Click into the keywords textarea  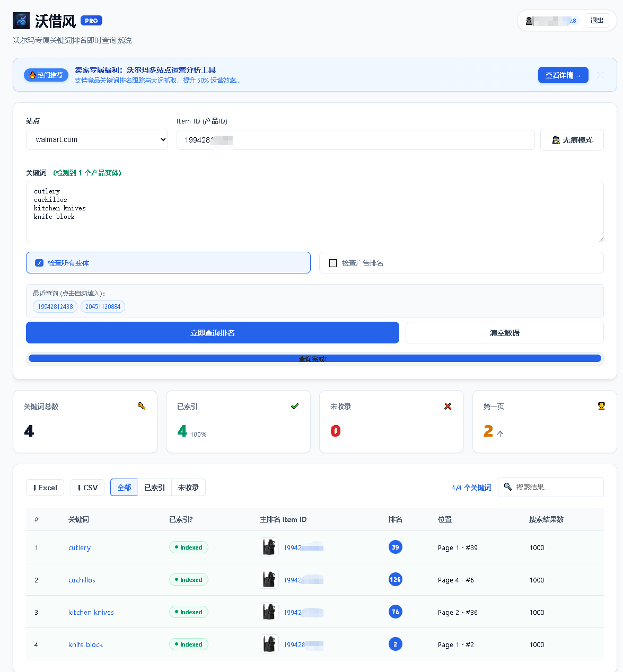(315, 212)
